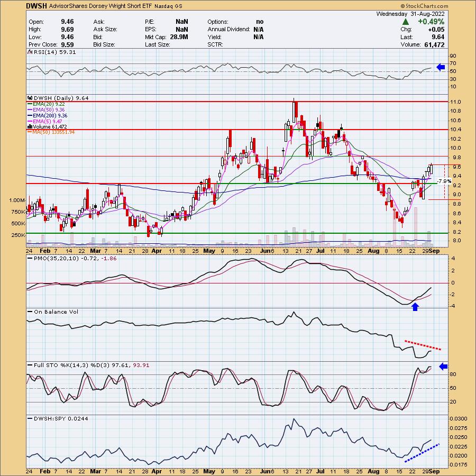This screenshot has height=476, width=476.
Task: Click the Sep label on bottom date axis
Action: click(435, 471)
